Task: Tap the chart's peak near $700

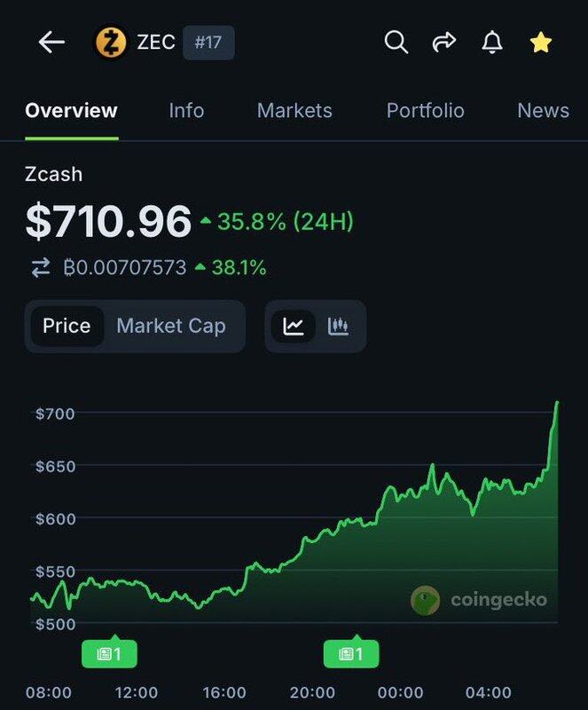Action: point(557,404)
